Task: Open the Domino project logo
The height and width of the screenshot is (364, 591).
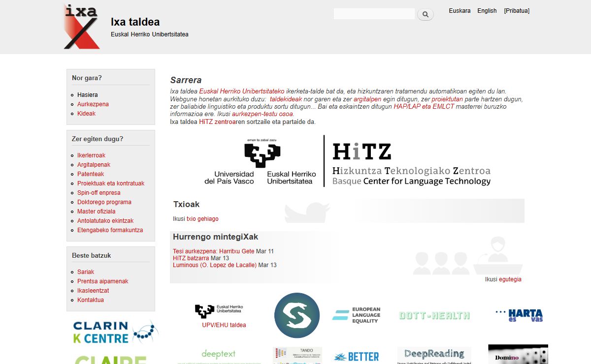Action: pos(518,354)
